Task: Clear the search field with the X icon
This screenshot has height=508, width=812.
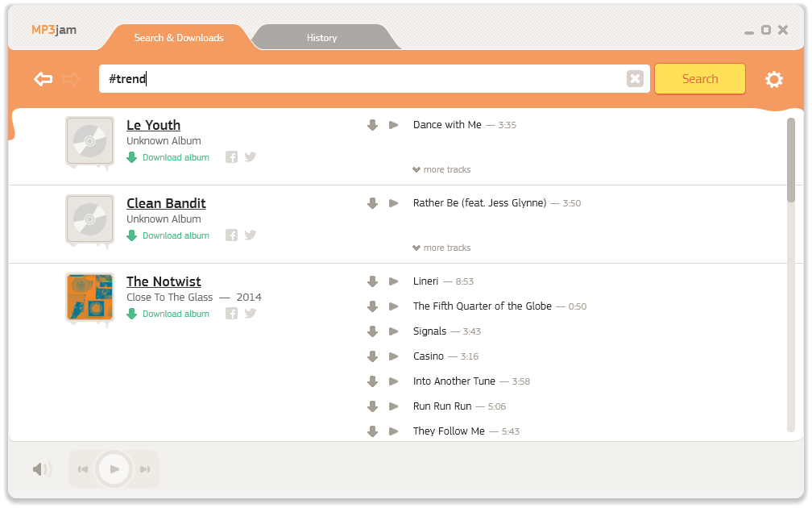Action: pos(635,79)
